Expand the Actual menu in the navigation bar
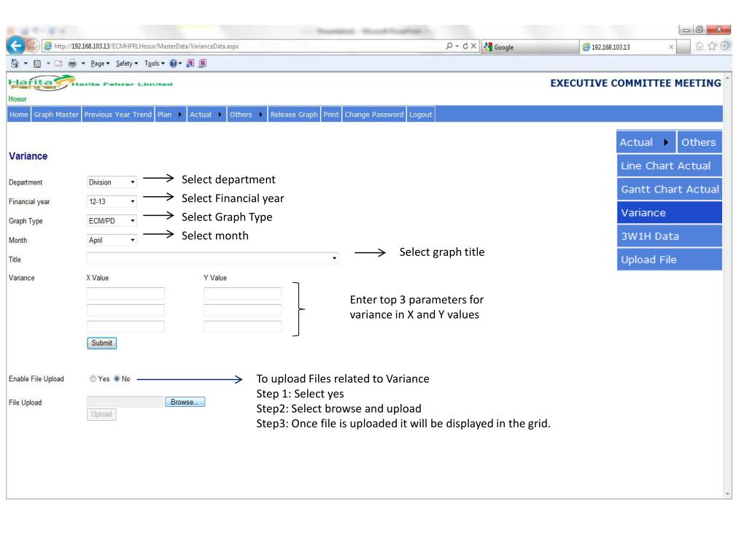Screen dimensions: 747x560 click(x=206, y=114)
